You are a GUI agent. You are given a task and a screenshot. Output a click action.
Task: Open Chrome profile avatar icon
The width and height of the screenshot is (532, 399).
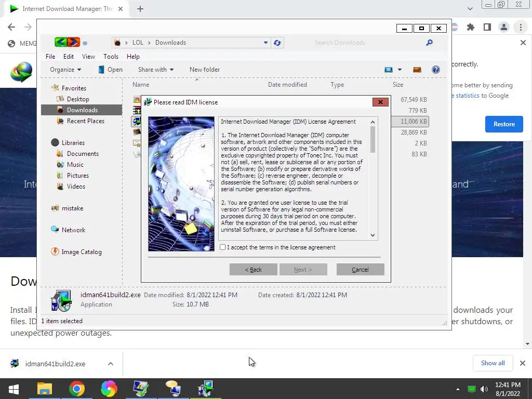(x=504, y=27)
